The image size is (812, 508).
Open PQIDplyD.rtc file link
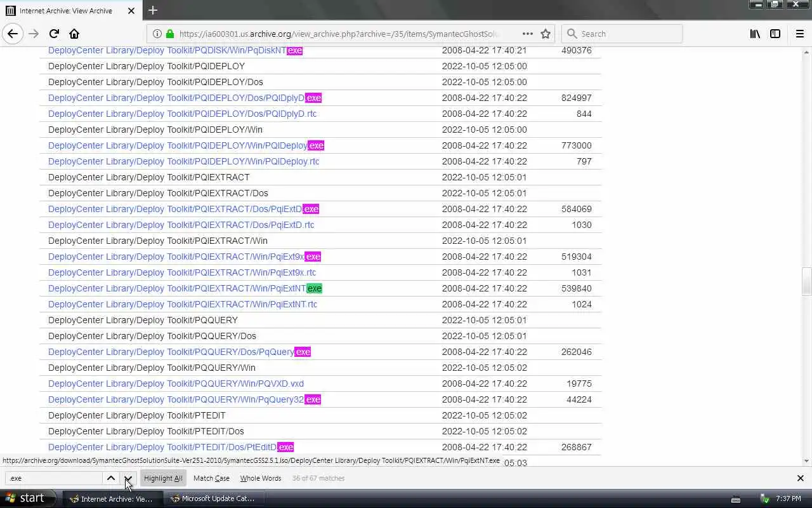click(x=182, y=114)
